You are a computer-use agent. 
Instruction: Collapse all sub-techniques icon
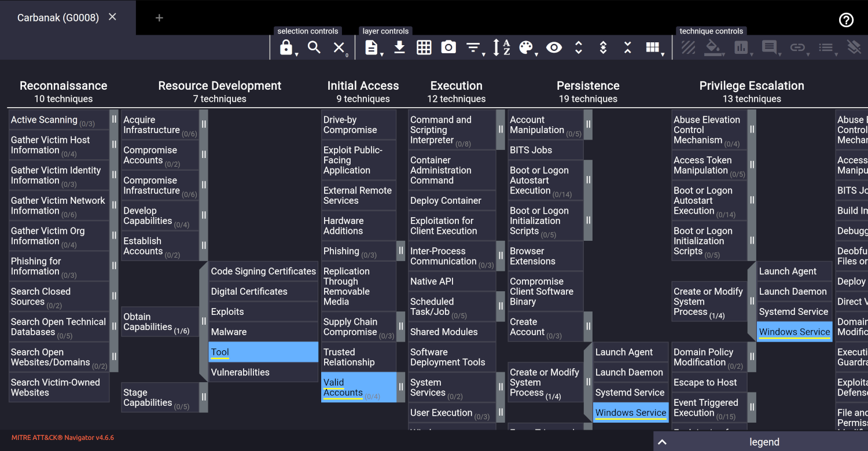[x=628, y=47]
